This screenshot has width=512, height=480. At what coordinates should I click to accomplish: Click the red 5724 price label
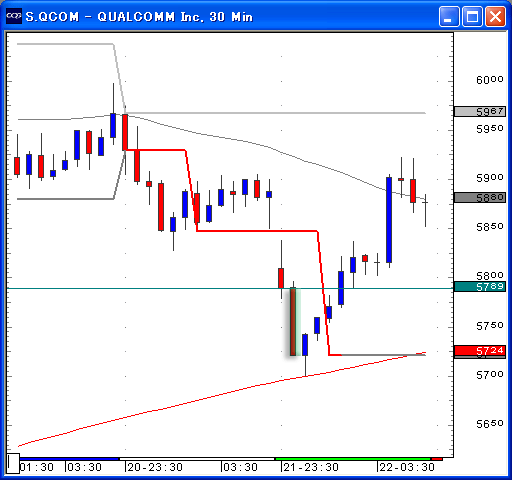[x=480, y=350]
